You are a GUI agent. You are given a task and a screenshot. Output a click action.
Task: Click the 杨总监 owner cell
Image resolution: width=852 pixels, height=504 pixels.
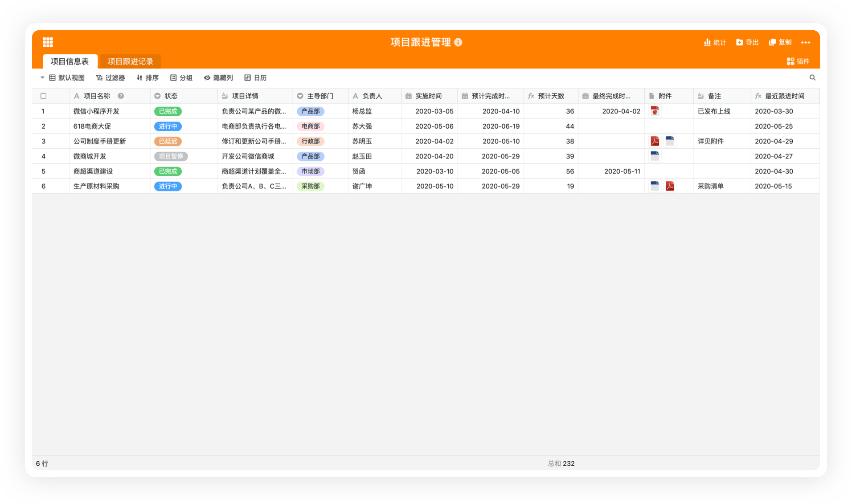pos(374,111)
